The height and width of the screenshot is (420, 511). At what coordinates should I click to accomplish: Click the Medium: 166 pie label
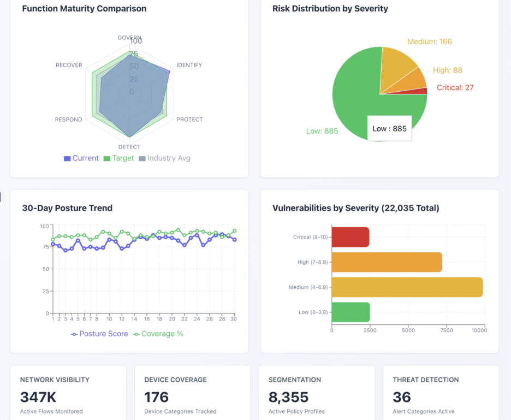pos(430,42)
